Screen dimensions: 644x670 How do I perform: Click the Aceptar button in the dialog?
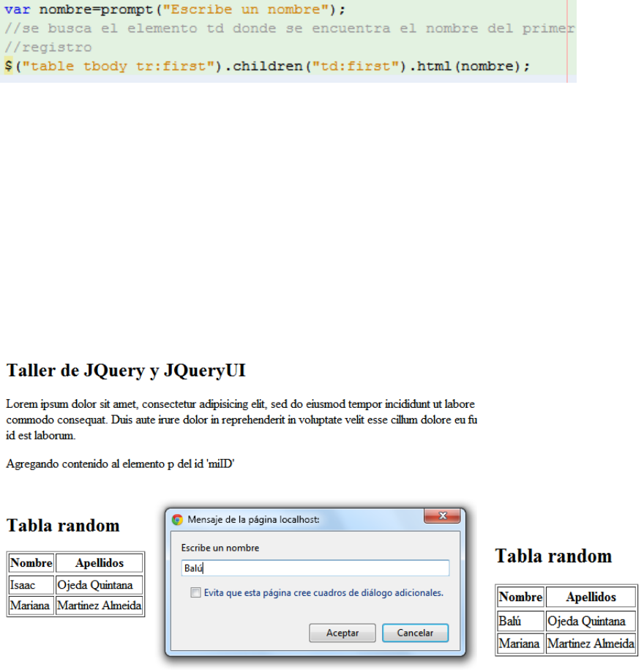click(342, 633)
